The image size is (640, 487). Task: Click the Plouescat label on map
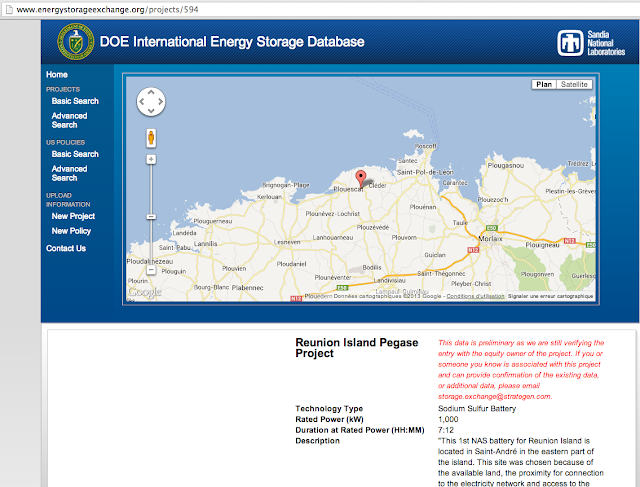[348, 189]
